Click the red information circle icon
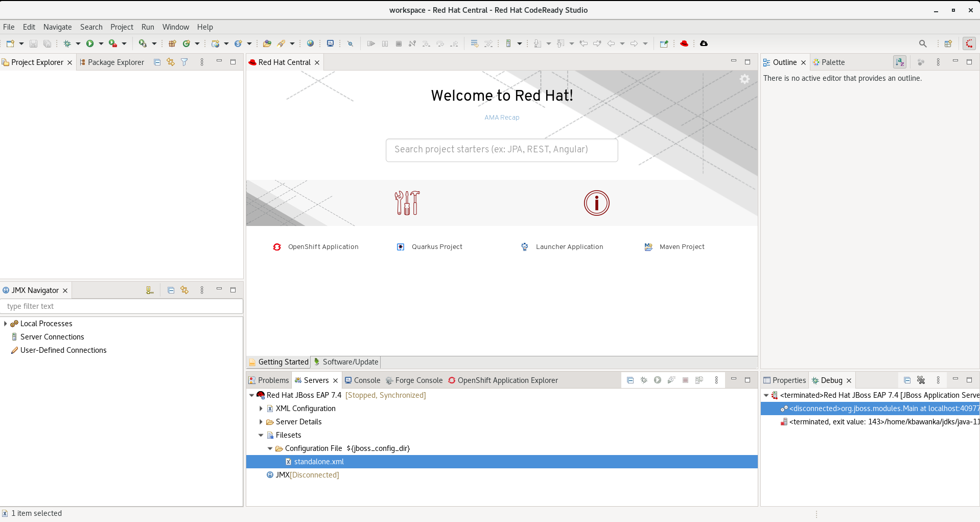The height and width of the screenshot is (522, 980). [596, 203]
